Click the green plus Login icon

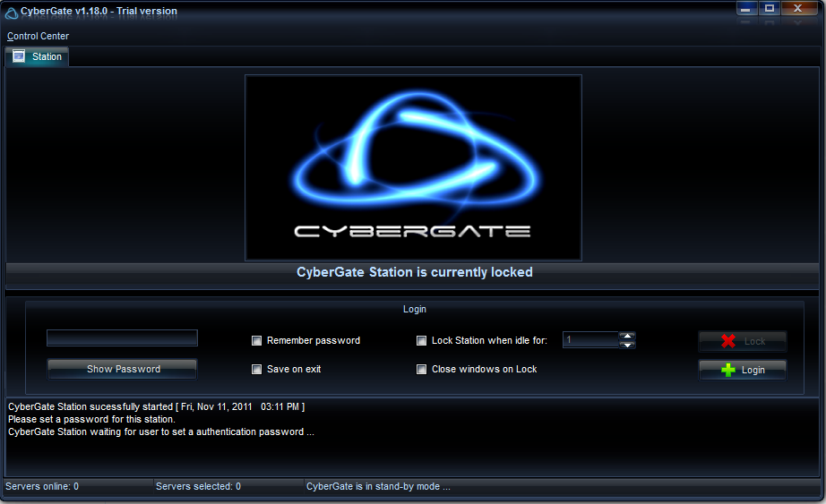coord(728,370)
